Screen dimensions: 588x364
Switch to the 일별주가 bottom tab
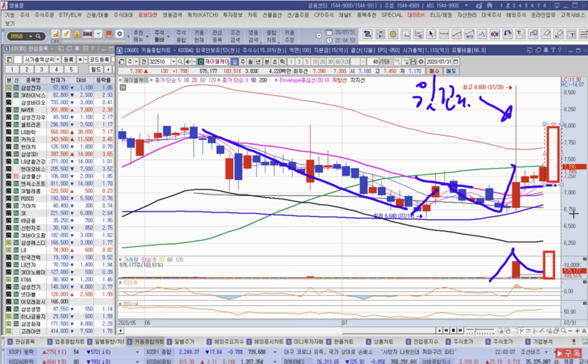pos(184,341)
